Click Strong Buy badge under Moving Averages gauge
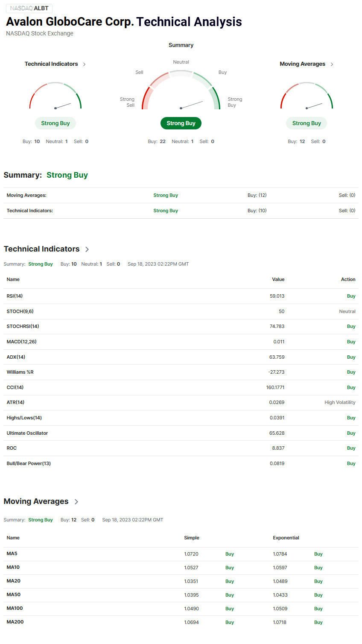 [307, 123]
